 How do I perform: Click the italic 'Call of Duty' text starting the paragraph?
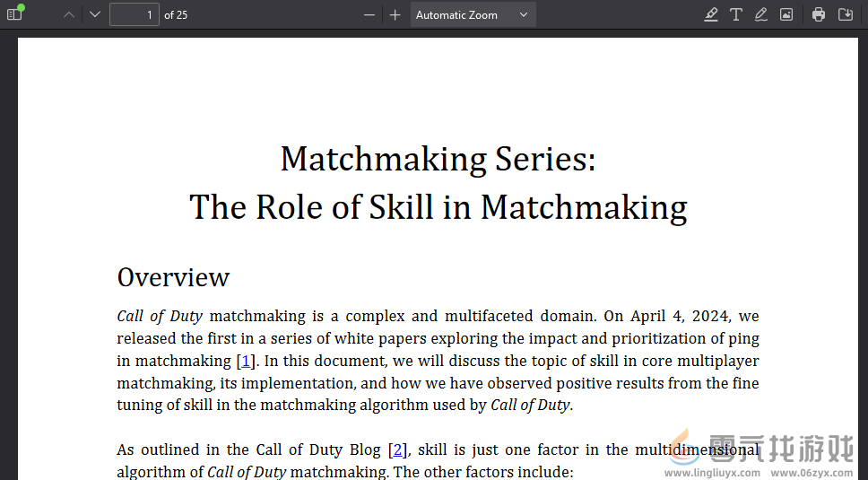(x=160, y=316)
